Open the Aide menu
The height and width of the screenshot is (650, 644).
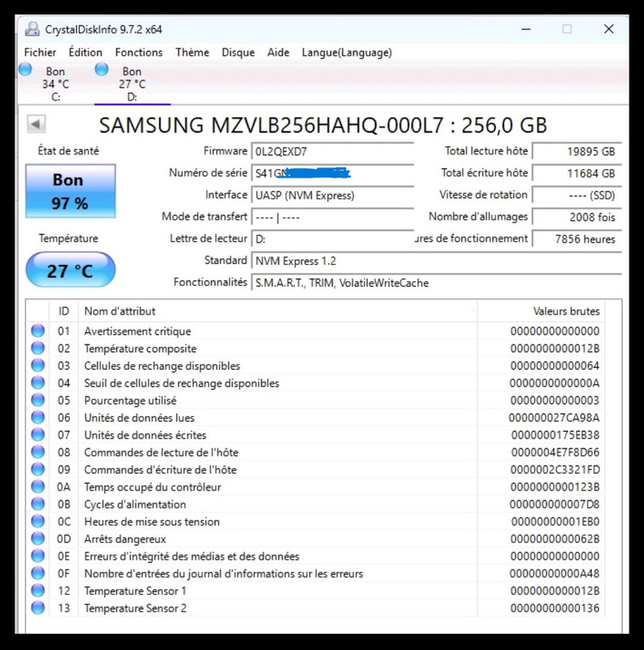click(x=278, y=53)
